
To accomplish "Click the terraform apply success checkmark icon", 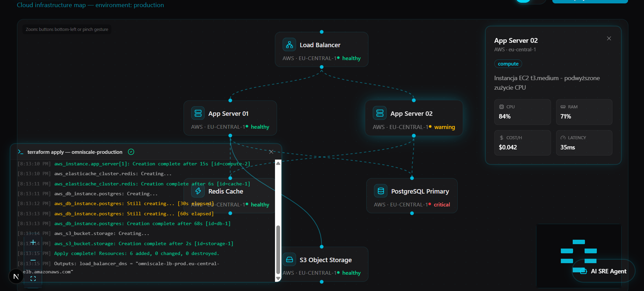I will click(x=131, y=152).
